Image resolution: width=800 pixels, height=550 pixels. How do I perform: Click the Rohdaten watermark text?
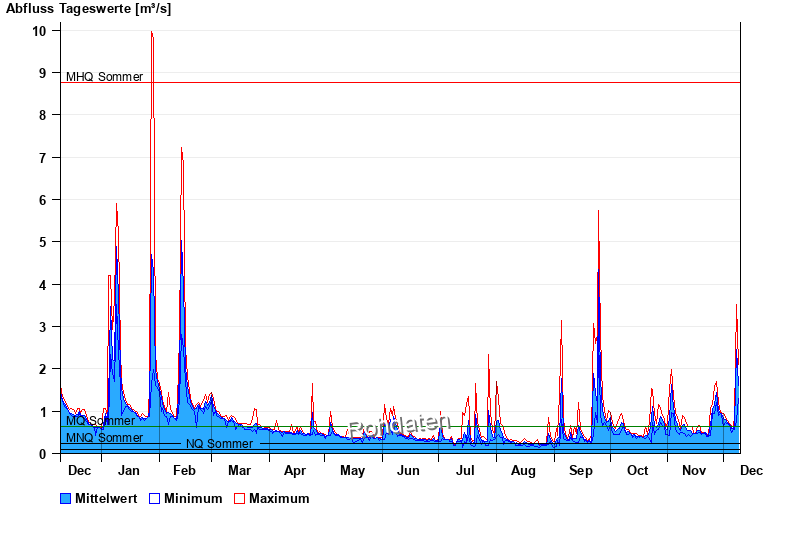coord(400,425)
